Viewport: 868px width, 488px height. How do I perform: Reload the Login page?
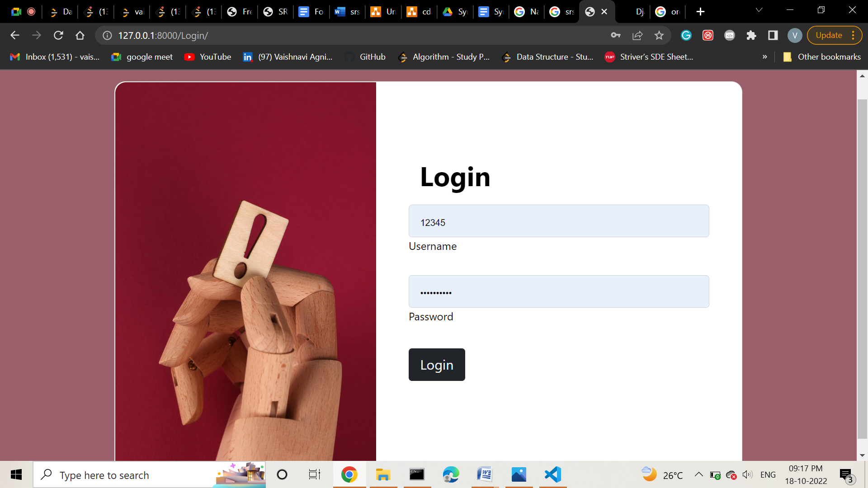point(58,35)
